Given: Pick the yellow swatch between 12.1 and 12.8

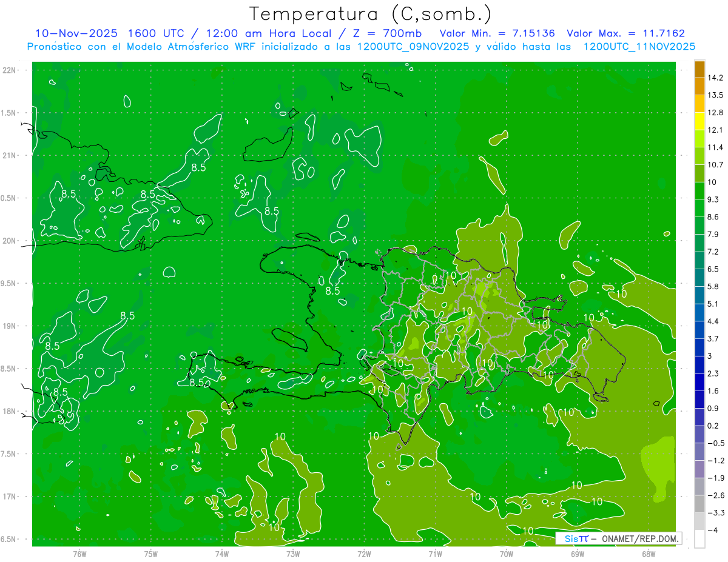Looking at the screenshot, I should tap(699, 121).
